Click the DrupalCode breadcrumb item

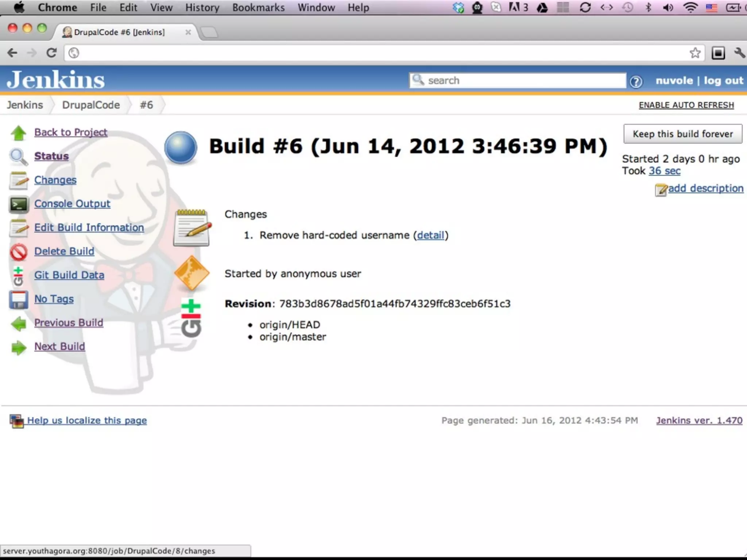91,105
